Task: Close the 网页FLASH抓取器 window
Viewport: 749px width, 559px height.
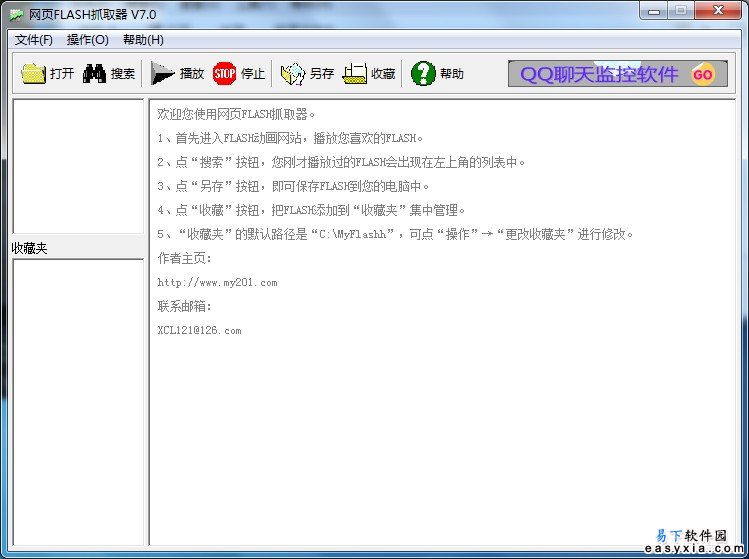Action: click(x=718, y=11)
